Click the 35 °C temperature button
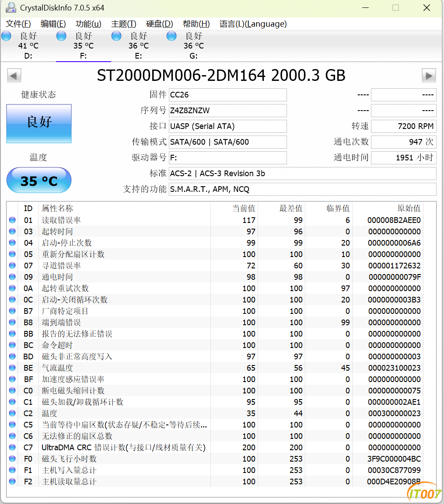The image size is (444, 504). click(39, 180)
